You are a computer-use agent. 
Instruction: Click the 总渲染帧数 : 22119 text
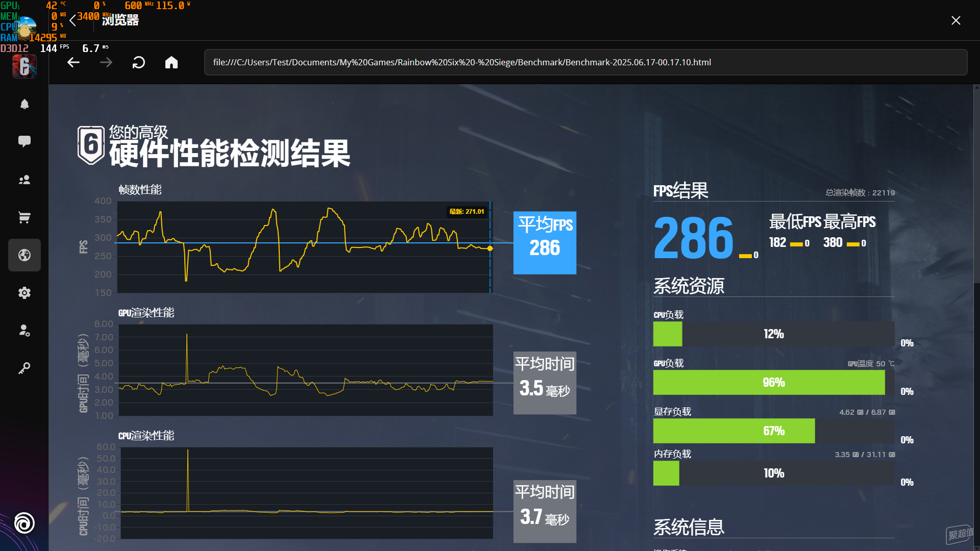(860, 192)
